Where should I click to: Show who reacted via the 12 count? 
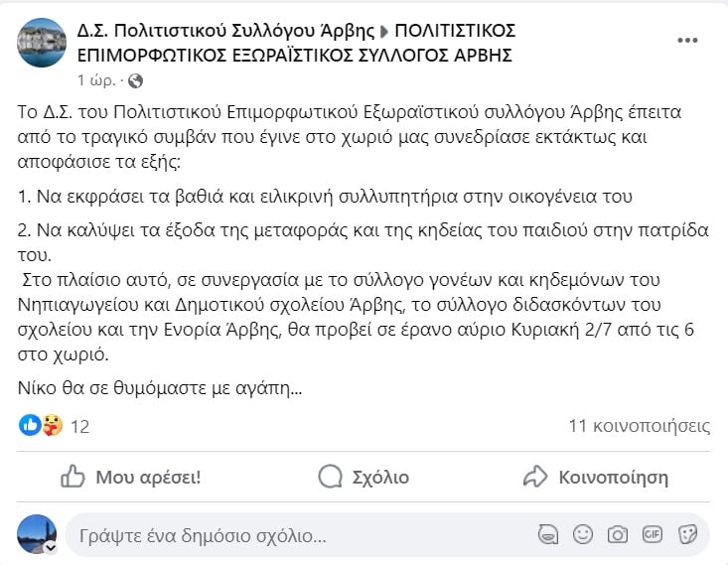(80, 427)
